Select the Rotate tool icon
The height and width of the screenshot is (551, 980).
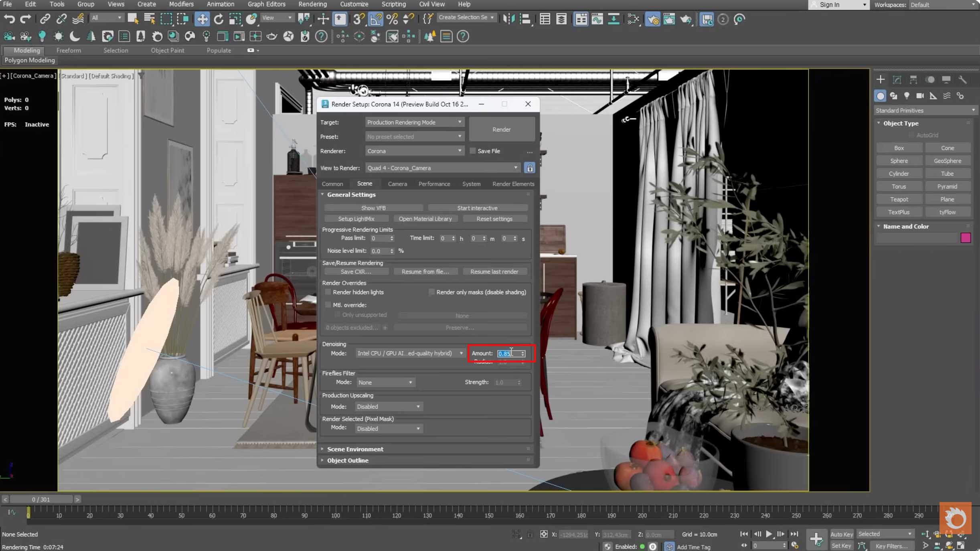click(x=219, y=19)
